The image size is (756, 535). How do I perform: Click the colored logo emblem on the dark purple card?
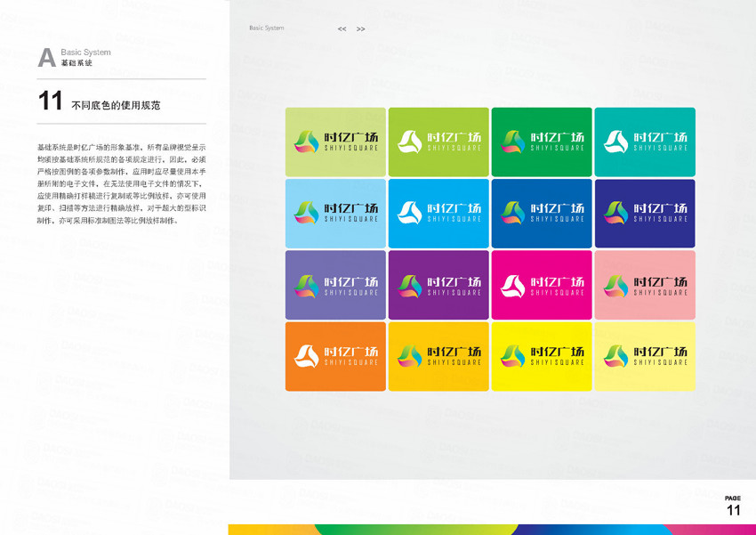409,285
